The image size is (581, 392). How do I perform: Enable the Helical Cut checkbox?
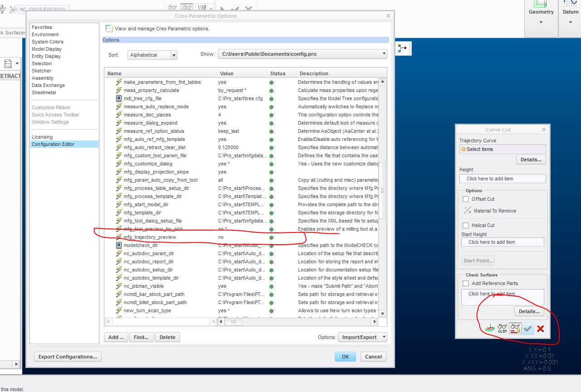(x=465, y=225)
